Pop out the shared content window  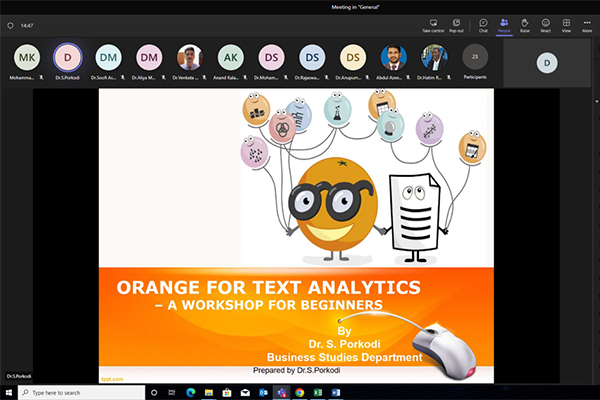pyautogui.click(x=457, y=22)
